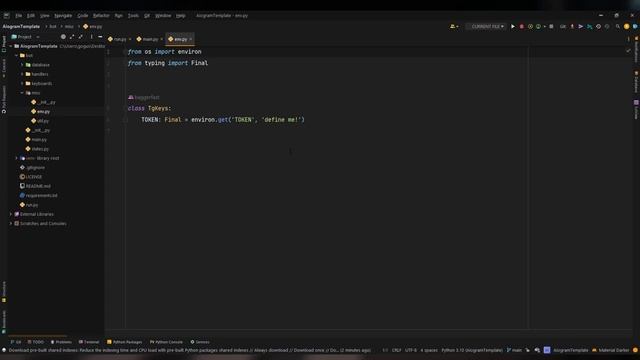Viewport: 640px width, 360px height.
Task: Open the File menu
Action: click(x=19, y=16)
